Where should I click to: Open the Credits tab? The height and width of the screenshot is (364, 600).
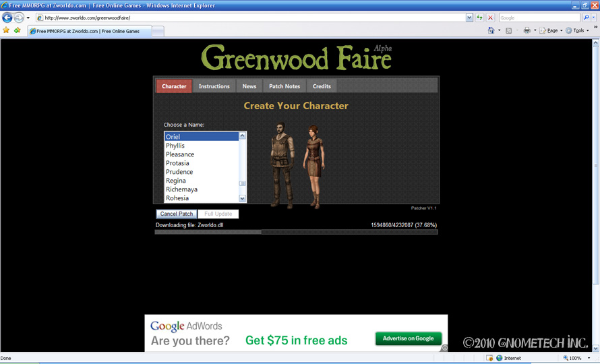click(322, 86)
